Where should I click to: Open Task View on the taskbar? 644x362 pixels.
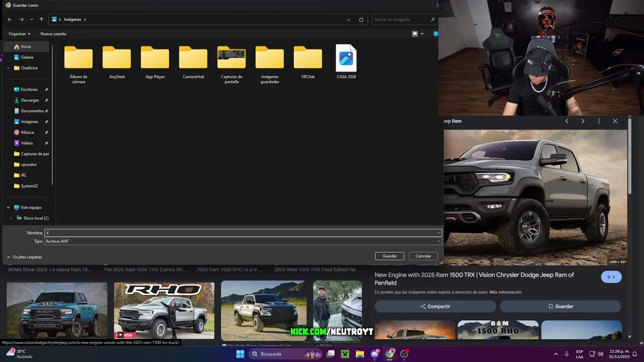[x=331, y=354]
